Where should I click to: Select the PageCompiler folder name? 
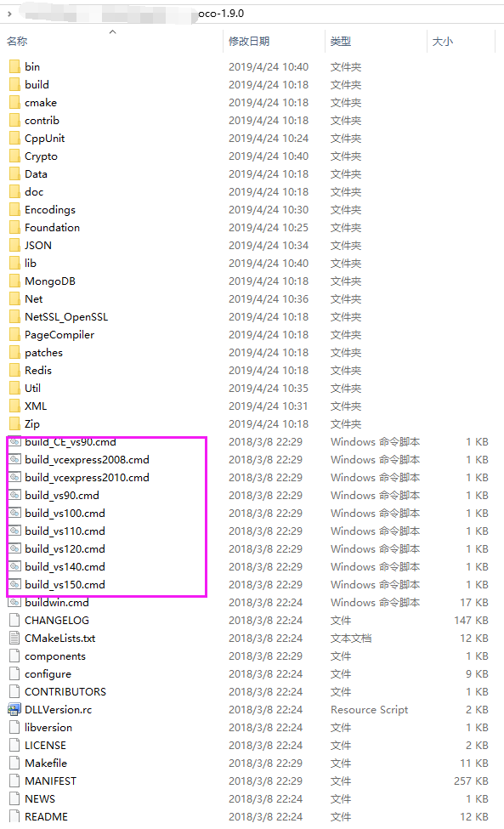point(59,335)
